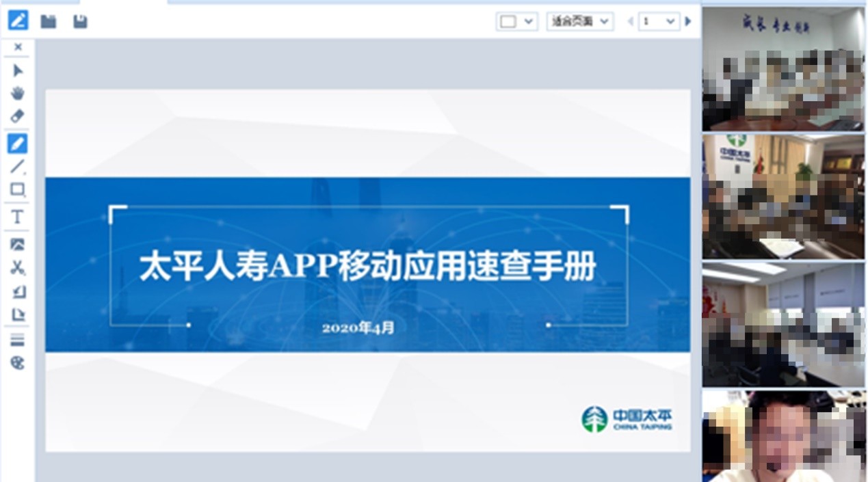Expand the 适合页面 zoom dropdown
The height and width of the screenshot is (482, 868).
tap(579, 22)
